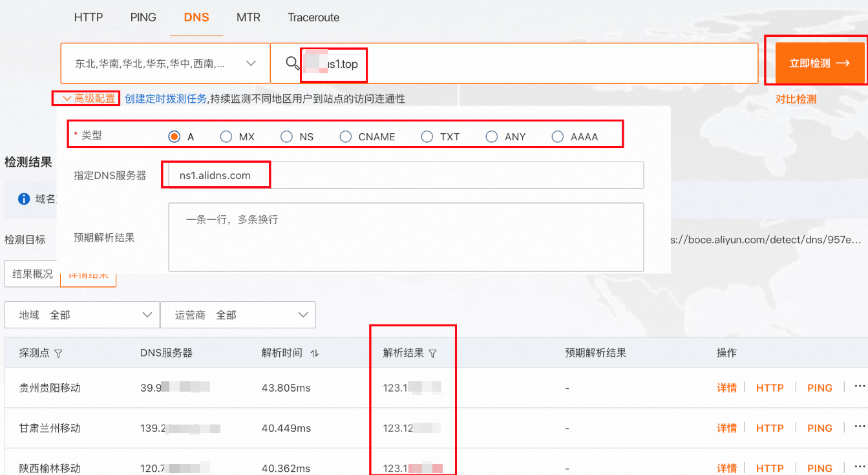Click HTTP action for 陕西榆林移动

770,468
